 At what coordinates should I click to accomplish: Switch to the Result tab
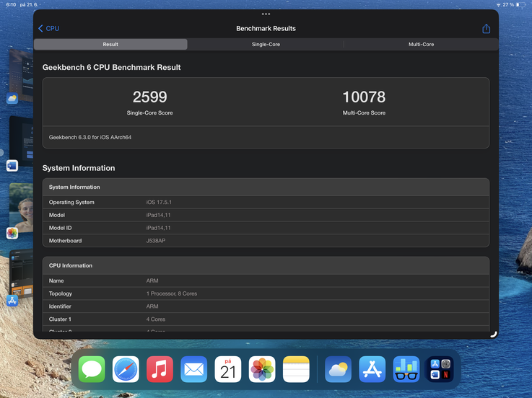(110, 45)
